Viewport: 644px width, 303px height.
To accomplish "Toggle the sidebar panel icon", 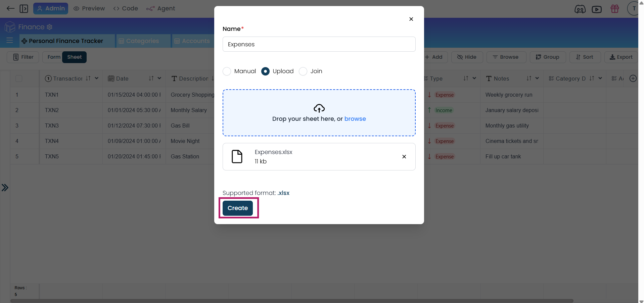I will [x=24, y=8].
